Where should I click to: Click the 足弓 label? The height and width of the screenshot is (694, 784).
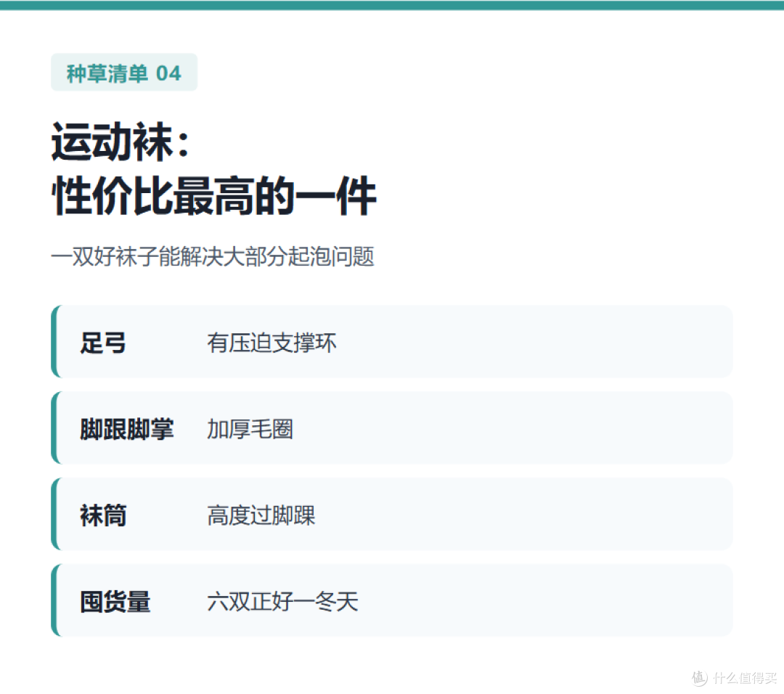pos(103,343)
